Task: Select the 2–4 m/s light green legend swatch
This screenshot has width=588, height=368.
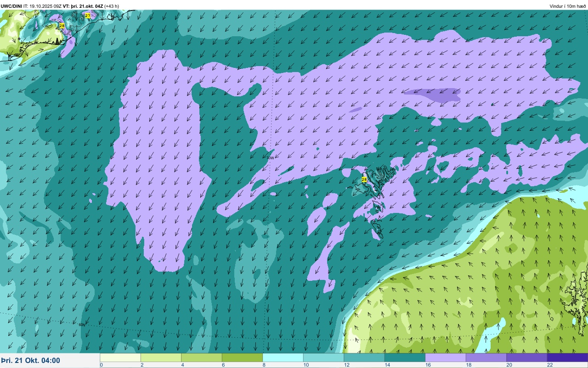Action: point(161,357)
